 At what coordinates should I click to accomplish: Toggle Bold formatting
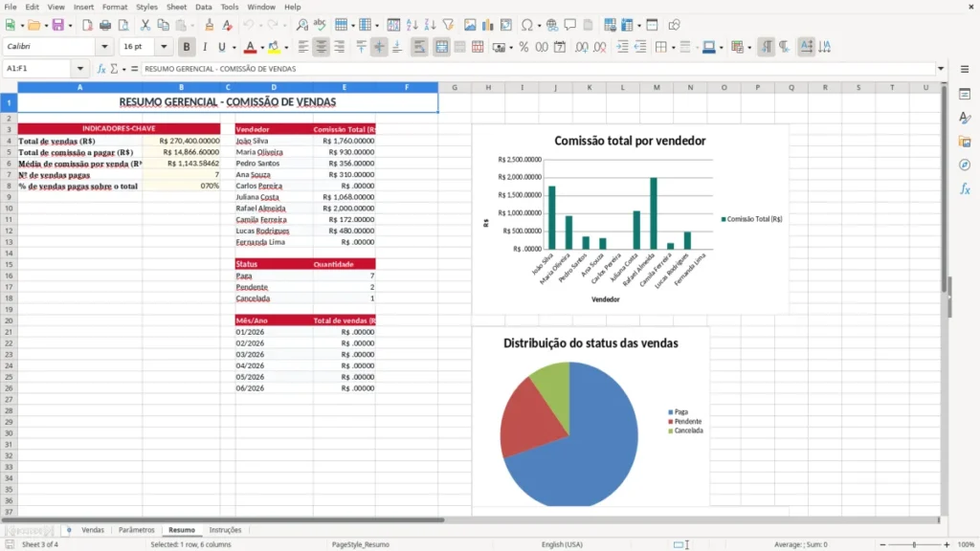pyautogui.click(x=187, y=47)
